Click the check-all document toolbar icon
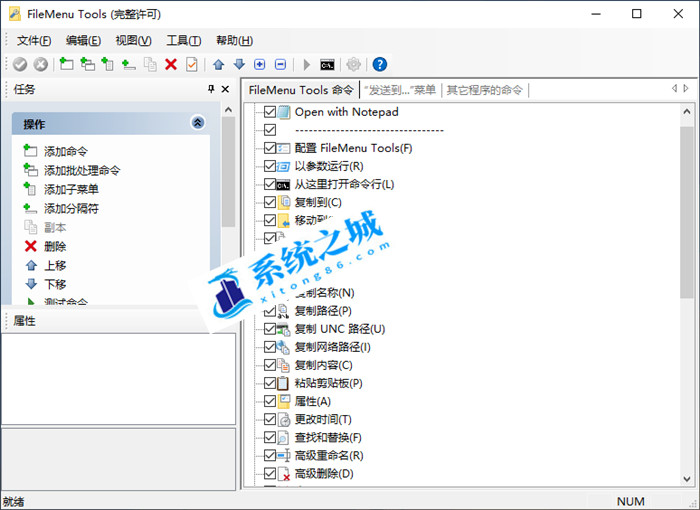 click(192, 64)
